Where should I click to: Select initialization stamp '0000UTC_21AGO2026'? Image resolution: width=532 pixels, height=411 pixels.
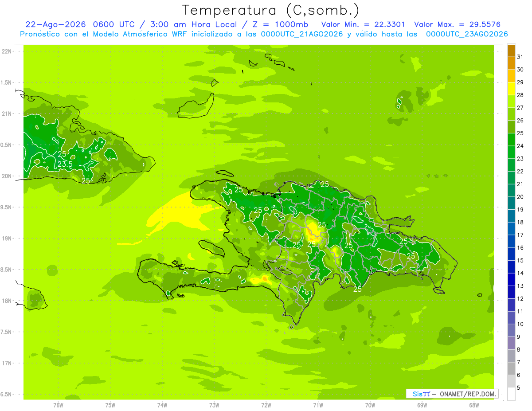[302, 34]
